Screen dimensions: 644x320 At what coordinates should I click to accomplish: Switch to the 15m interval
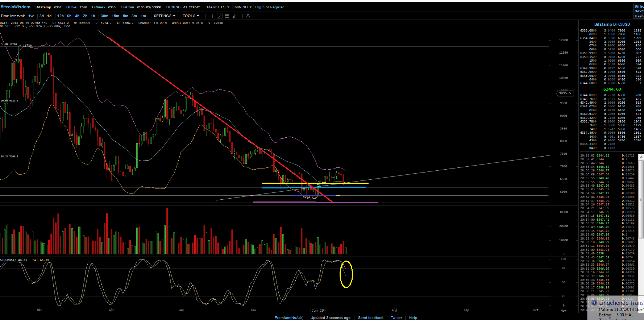[115, 16]
